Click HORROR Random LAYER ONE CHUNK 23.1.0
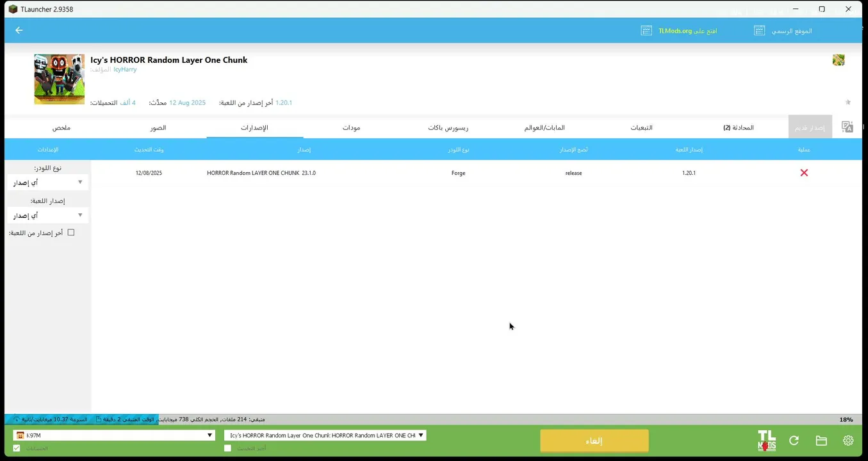 point(261,173)
